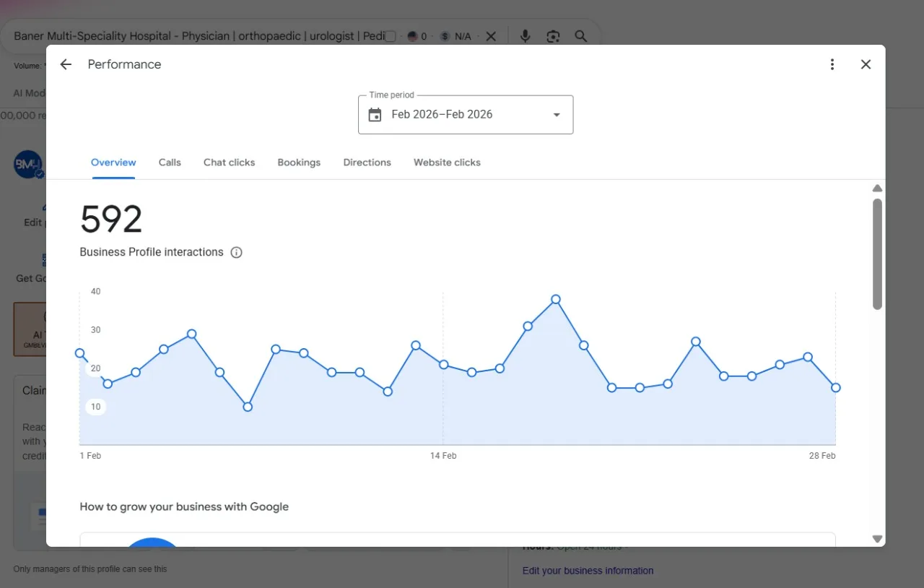Click the scrollbar down arrow
This screenshot has height=588, width=924.
(x=877, y=539)
